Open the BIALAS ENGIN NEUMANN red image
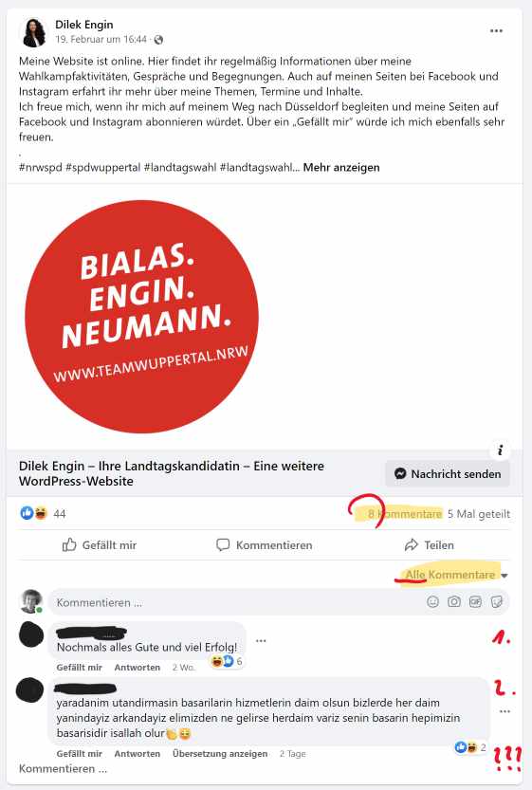532x790 pixels. [x=141, y=317]
